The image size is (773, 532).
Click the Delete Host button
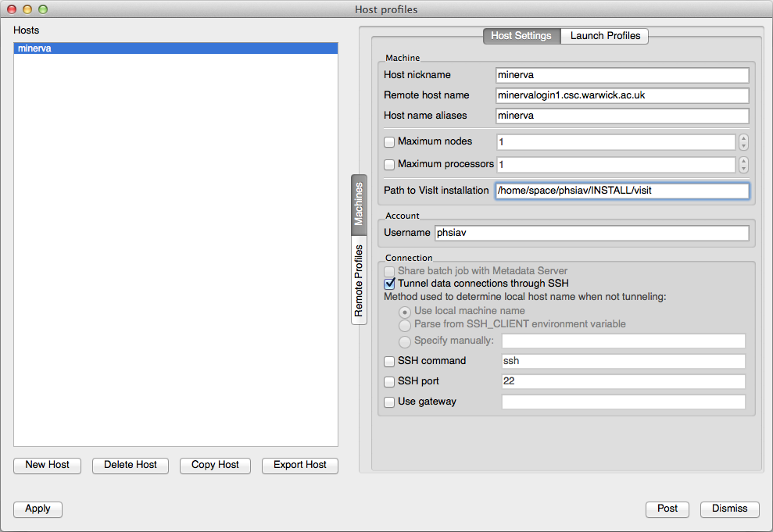pyautogui.click(x=130, y=466)
